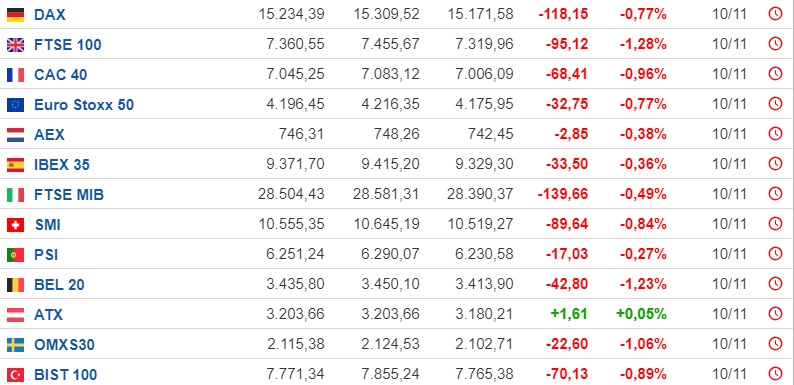Click the clock icon in the BIST 100 row
This screenshot has height=385, width=794.
tap(775, 374)
